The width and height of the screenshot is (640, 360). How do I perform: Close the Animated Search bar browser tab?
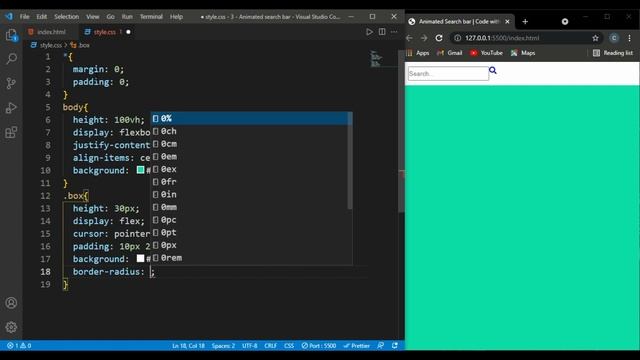[507, 22]
